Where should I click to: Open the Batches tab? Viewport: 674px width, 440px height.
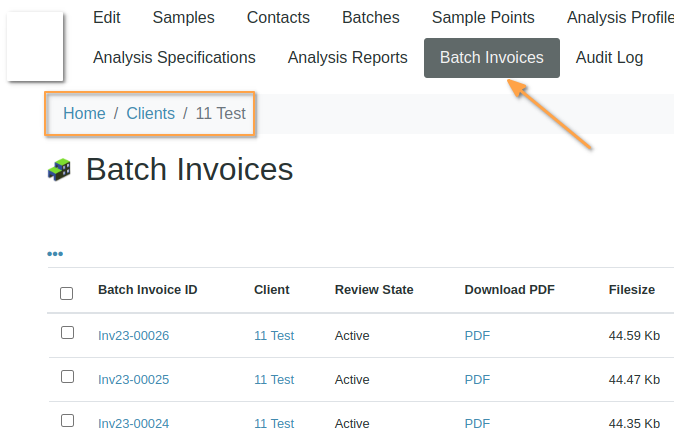(370, 17)
